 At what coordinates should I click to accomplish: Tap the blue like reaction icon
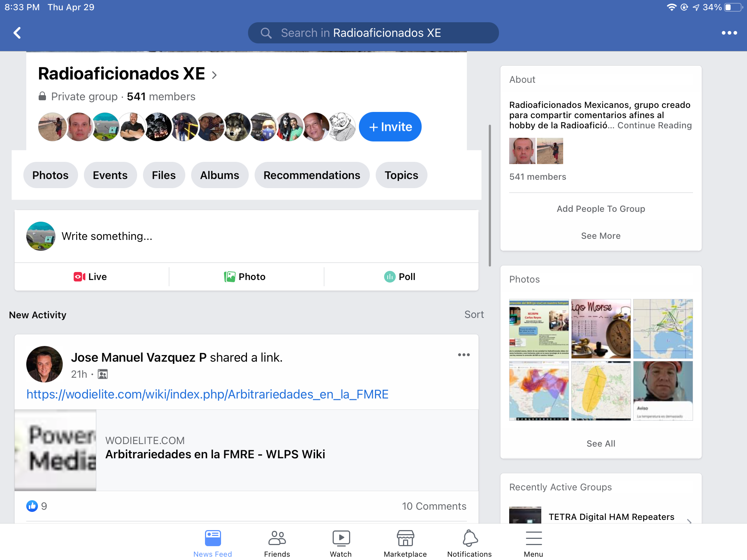(x=32, y=506)
